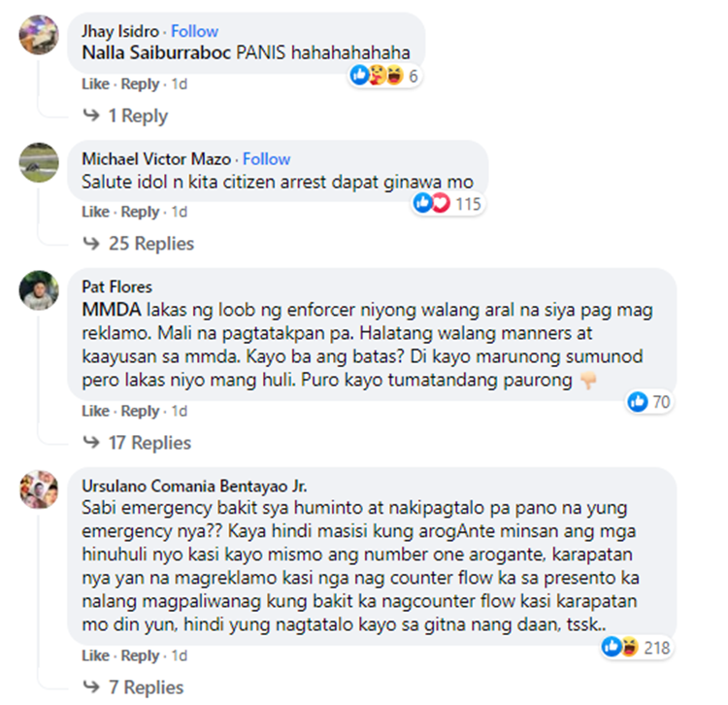Follow Michael Victor Mazo

coord(267,159)
